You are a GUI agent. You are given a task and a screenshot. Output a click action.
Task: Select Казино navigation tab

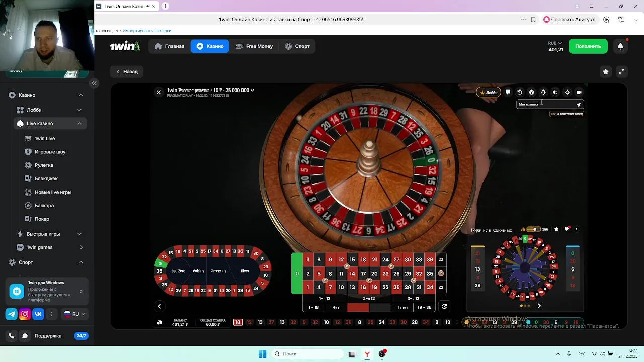210,46
